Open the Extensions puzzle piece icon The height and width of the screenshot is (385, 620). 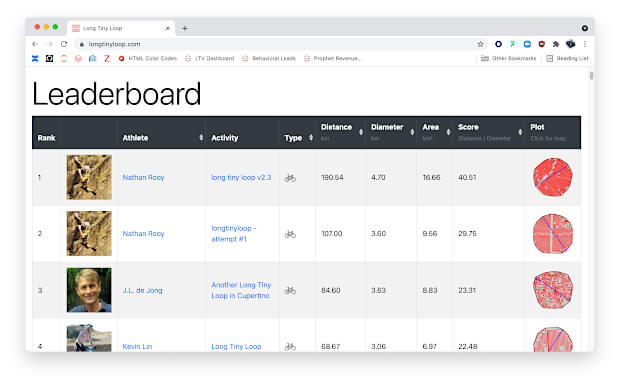[x=556, y=44]
